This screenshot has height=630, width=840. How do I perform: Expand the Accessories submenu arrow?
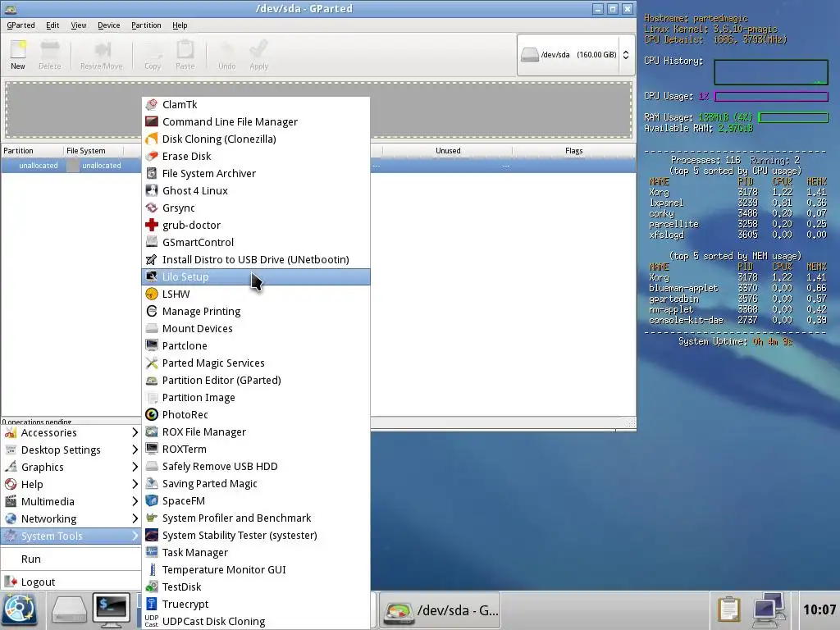(135, 433)
